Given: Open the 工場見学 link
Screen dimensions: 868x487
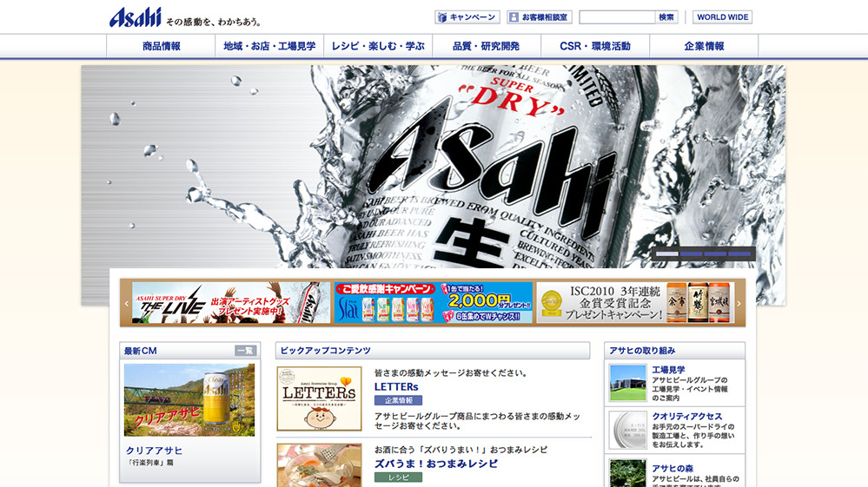Looking at the screenshot, I should click(x=668, y=370).
